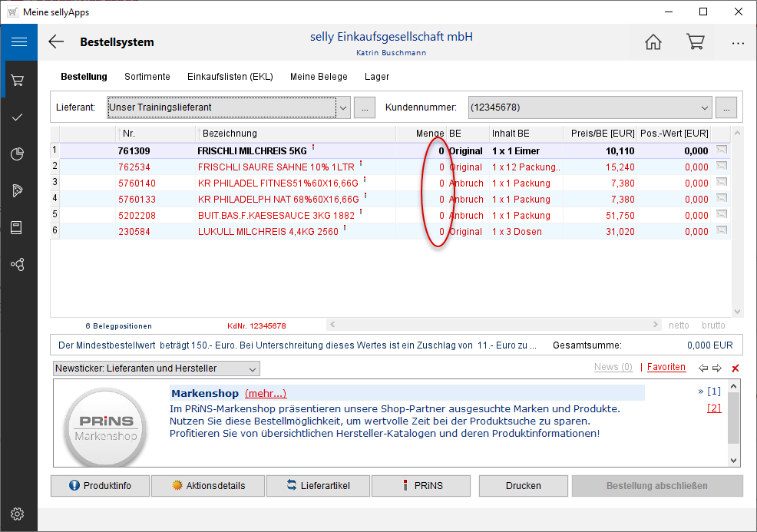This screenshot has height=532, width=757.
Task: Toggle brutto price display
Action: click(x=713, y=325)
